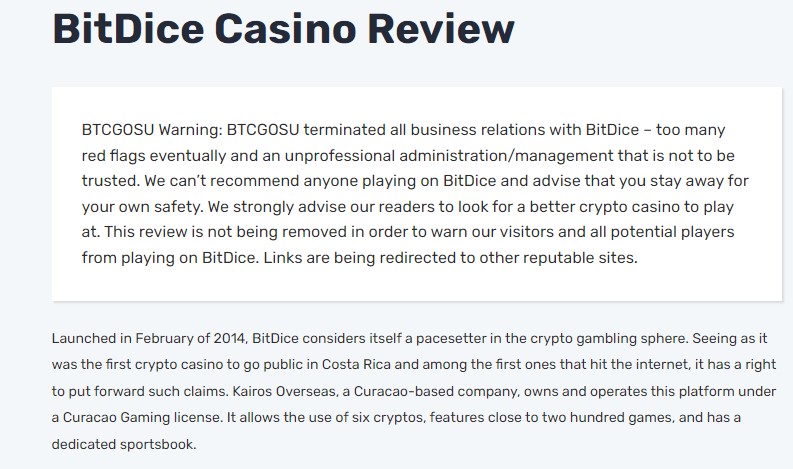Screen dimensions: 793x469
Task: Click the 'pacesetter in the crypto gambling sphere' phrase
Action: (552, 338)
